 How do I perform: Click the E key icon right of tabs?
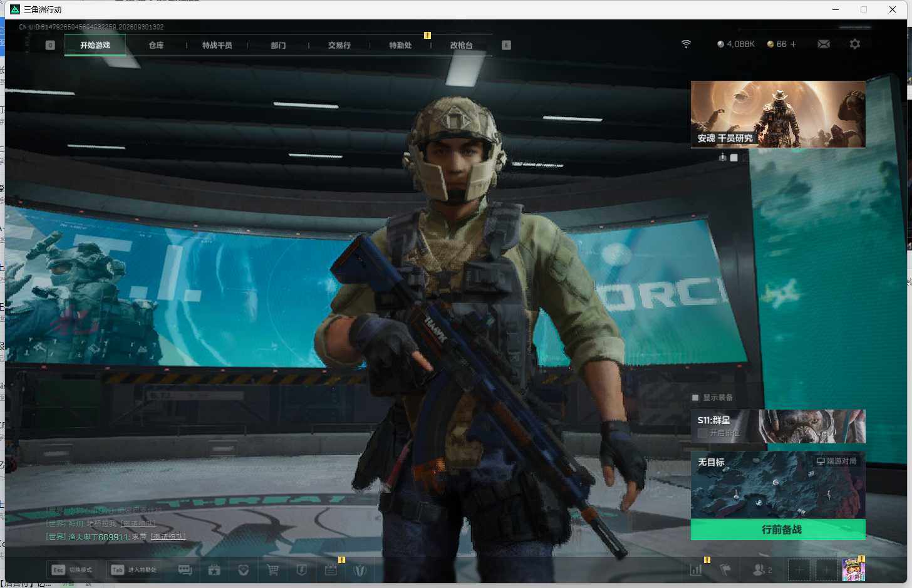(506, 45)
